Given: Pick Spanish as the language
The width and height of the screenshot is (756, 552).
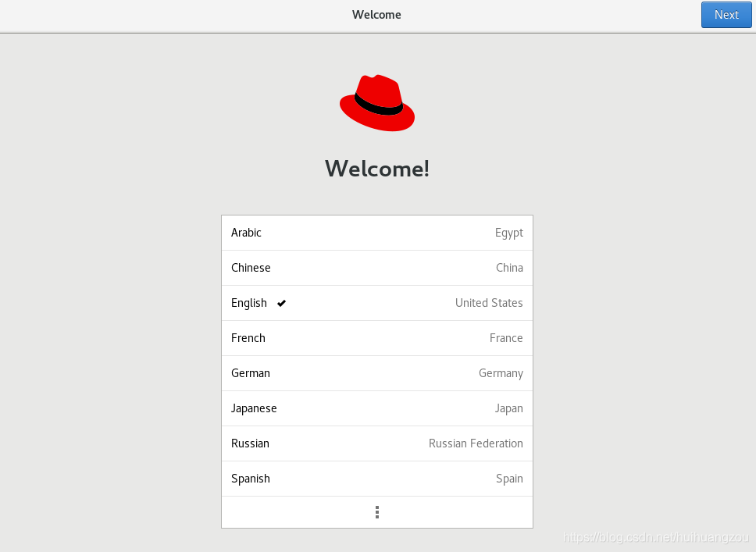Looking at the screenshot, I should (377, 479).
